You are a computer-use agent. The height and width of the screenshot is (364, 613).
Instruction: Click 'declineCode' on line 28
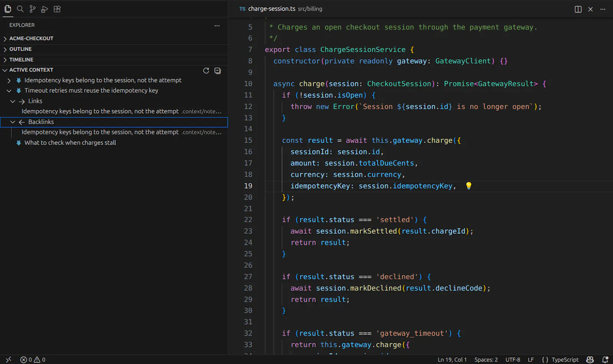(459, 288)
